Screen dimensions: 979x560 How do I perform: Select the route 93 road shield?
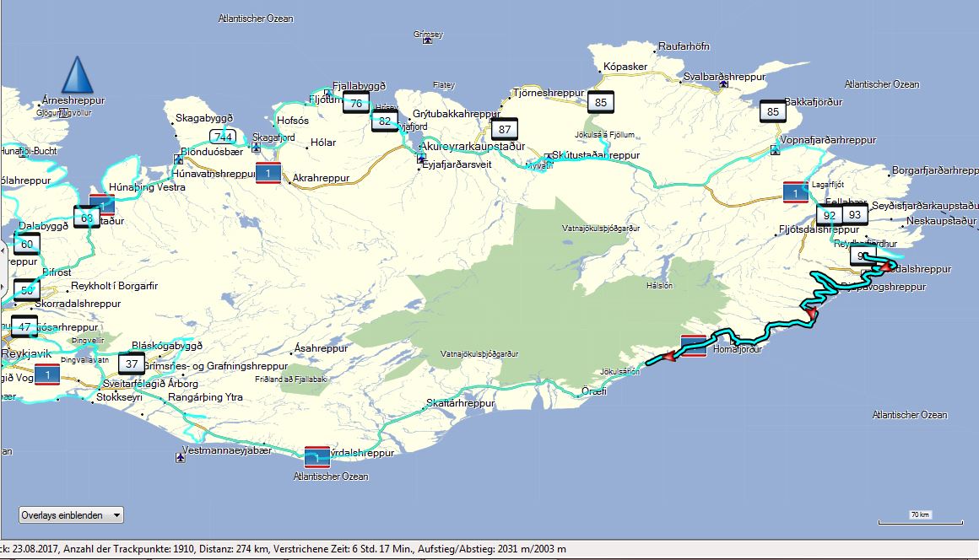click(x=855, y=214)
